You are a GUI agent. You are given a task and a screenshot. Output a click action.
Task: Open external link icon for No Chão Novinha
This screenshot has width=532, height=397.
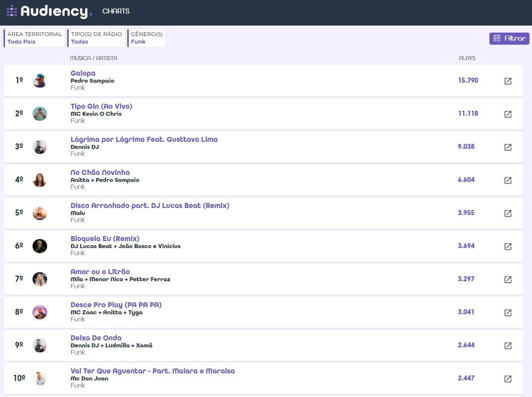click(x=507, y=180)
